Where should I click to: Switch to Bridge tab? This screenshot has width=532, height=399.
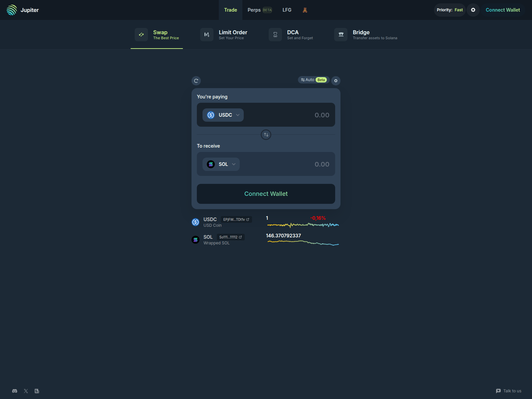click(366, 35)
